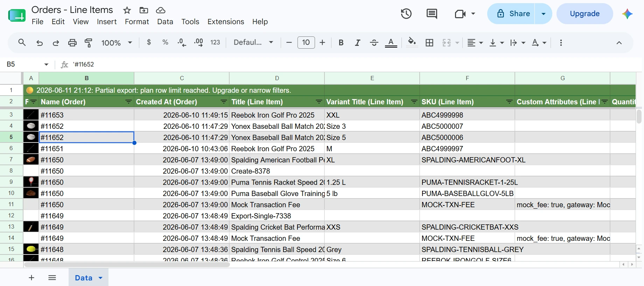Image resolution: width=644 pixels, height=286 pixels.
Task: Open the Help menu
Action: (x=260, y=22)
